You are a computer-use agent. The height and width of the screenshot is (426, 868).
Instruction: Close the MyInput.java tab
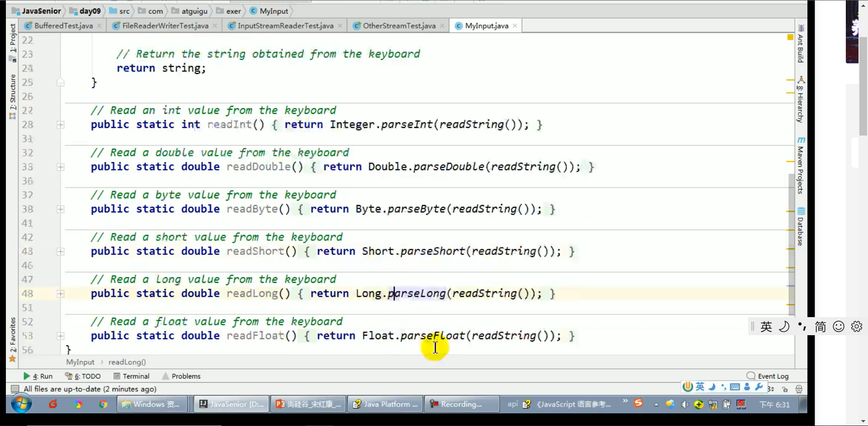coord(515,26)
